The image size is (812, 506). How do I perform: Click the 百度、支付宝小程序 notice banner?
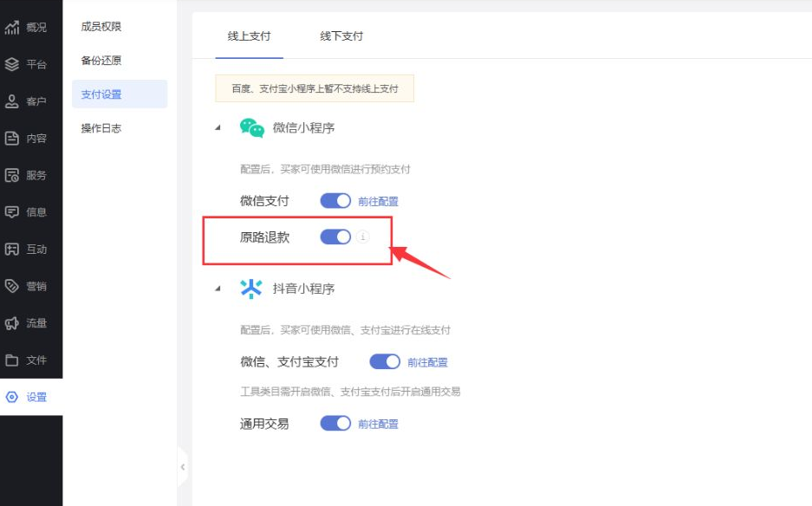coord(315,88)
